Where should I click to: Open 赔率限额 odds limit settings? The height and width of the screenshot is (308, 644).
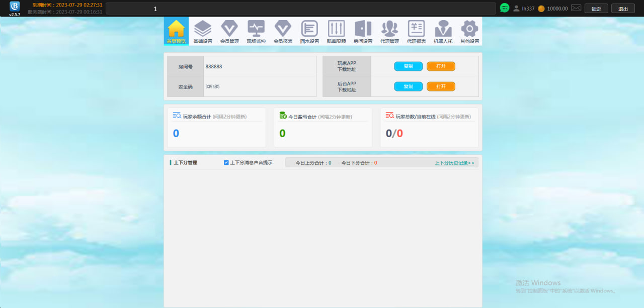pos(336,31)
